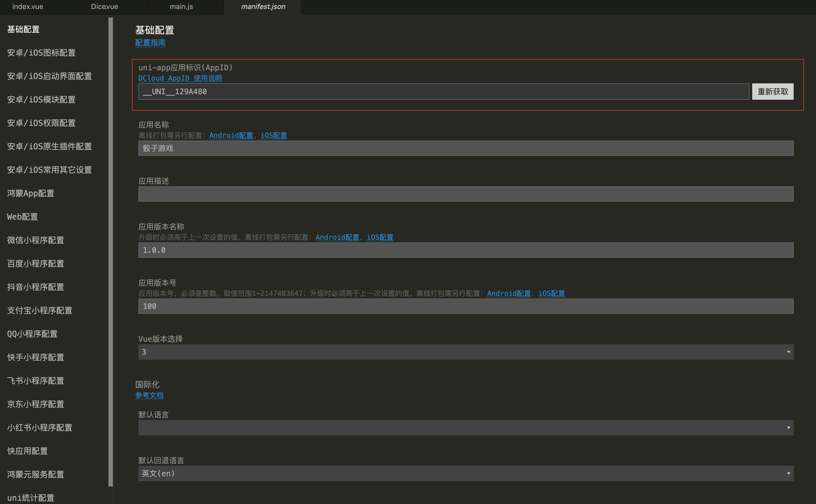Click the empty 应用描述 input field
This screenshot has height=504, width=816.
466,194
